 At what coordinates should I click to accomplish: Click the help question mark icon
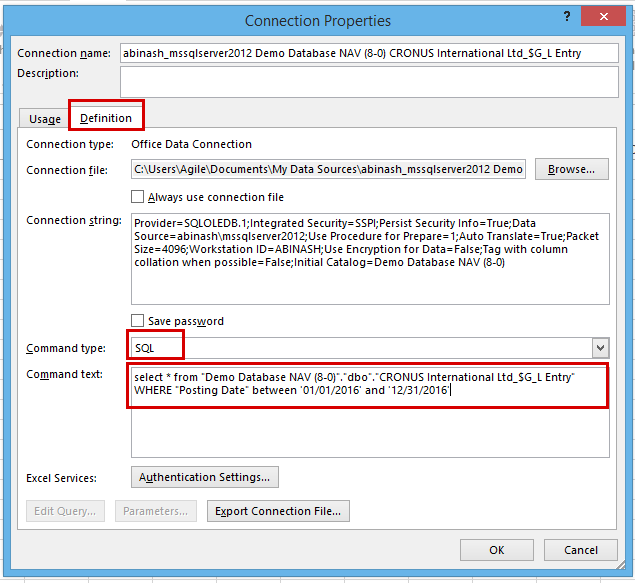(x=567, y=16)
